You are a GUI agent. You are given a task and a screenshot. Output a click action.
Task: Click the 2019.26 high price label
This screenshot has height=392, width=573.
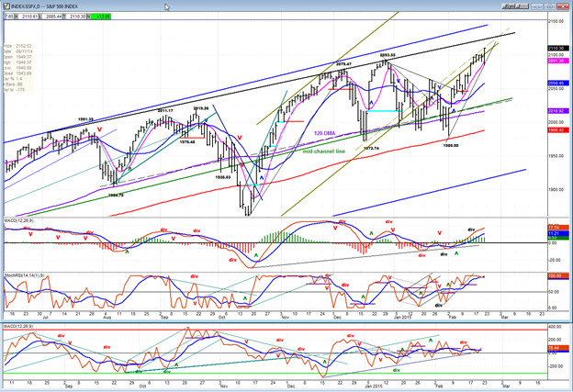pyautogui.click(x=201, y=108)
